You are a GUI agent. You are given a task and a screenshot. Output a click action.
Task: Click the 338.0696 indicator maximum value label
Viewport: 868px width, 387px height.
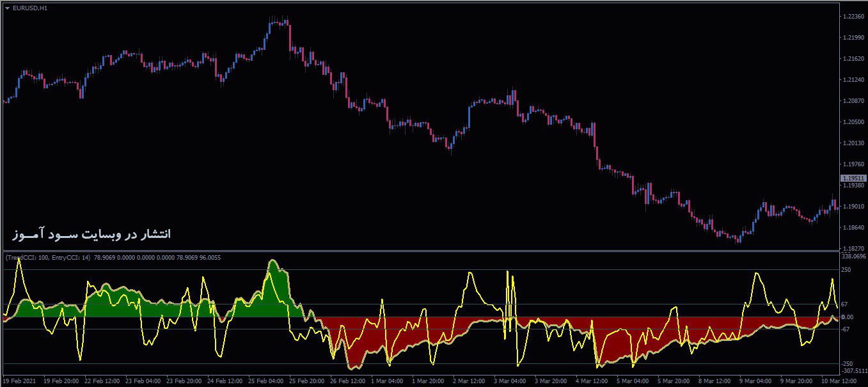(x=854, y=257)
